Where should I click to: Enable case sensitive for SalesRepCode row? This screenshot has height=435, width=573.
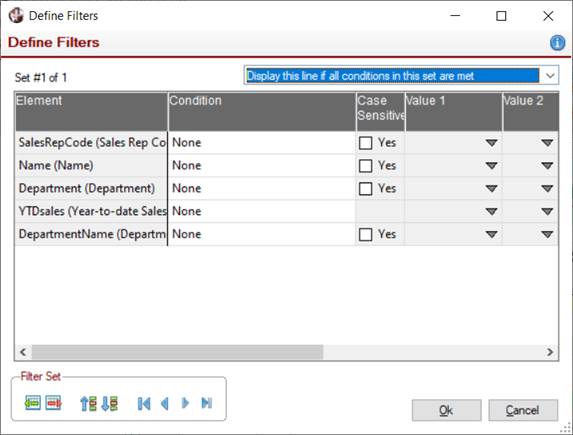[365, 143]
